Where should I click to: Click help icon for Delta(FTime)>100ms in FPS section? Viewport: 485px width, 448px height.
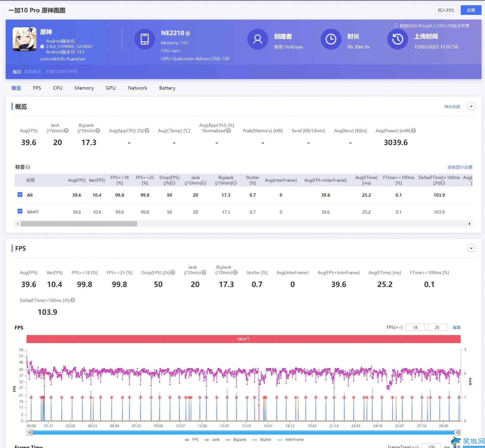73,300
